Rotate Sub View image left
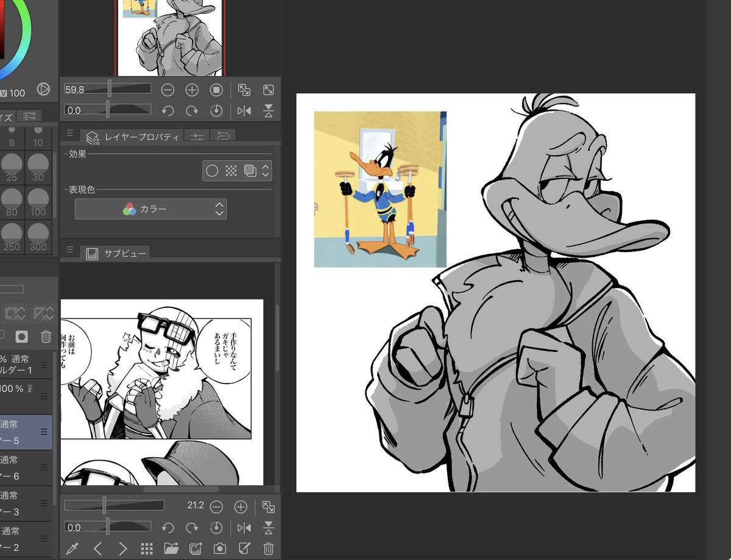The image size is (731, 560). click(x=168, y=528)
